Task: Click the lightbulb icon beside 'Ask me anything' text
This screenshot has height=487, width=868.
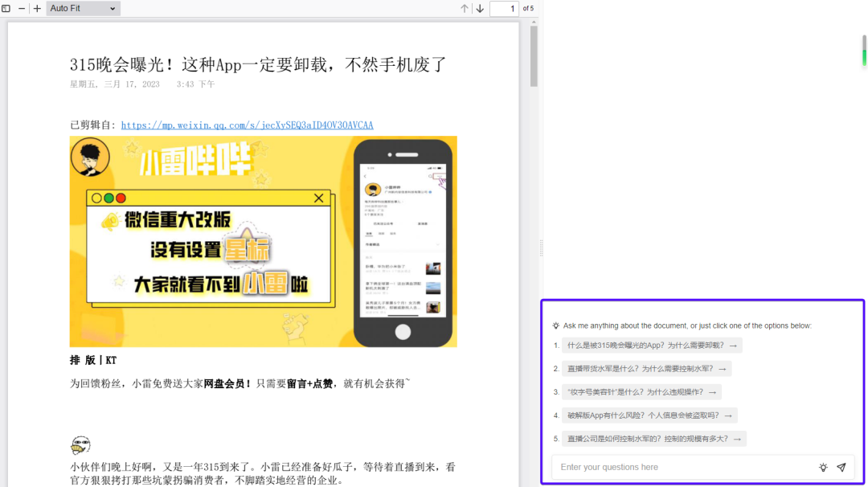Action: click(555, 325)
